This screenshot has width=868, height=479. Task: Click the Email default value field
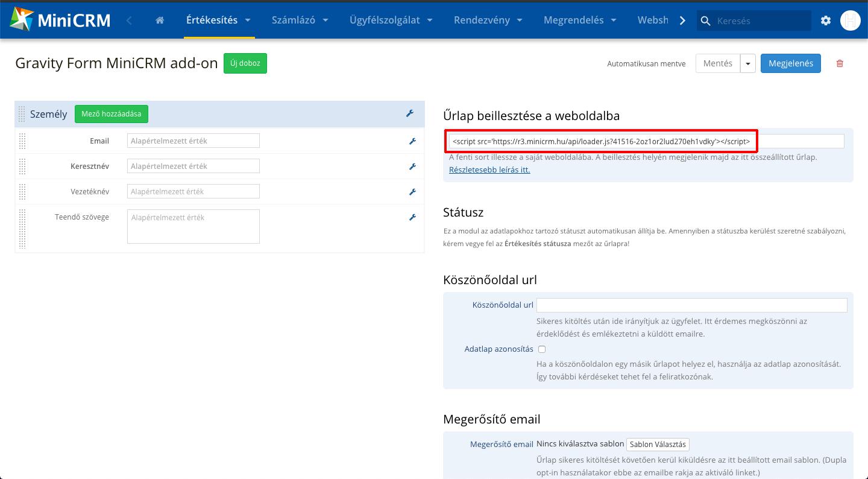193,141
